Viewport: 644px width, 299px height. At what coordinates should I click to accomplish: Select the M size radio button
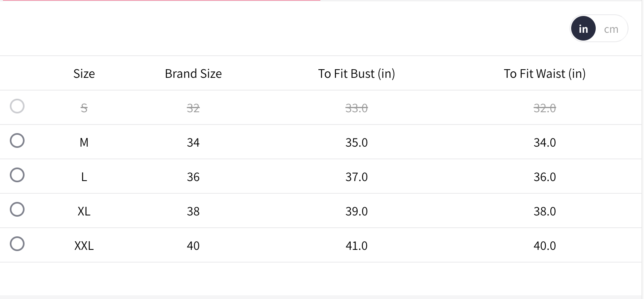(x=17, y=140)
